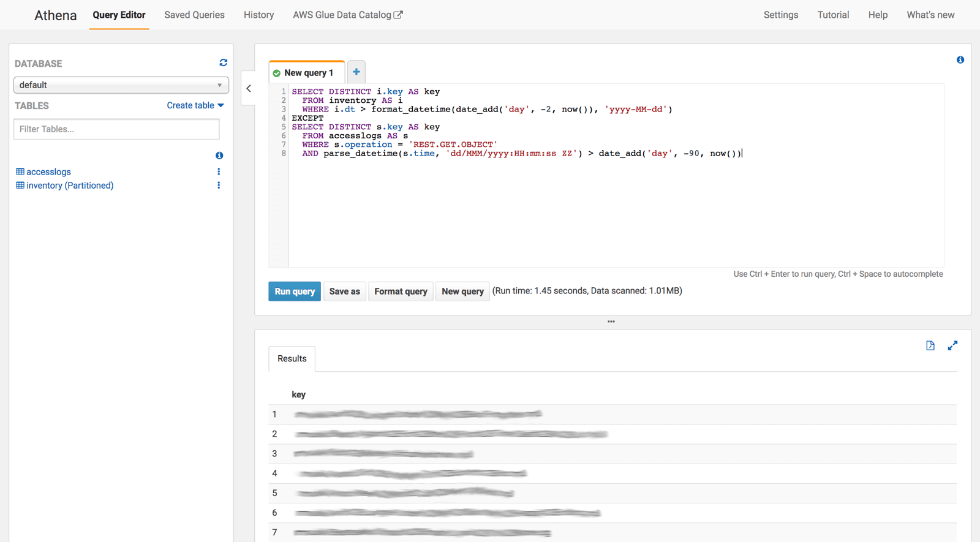This screenshot has width=980, height=542.
Task: Add a new query tab with plus icon
Action: pos(356,72)
